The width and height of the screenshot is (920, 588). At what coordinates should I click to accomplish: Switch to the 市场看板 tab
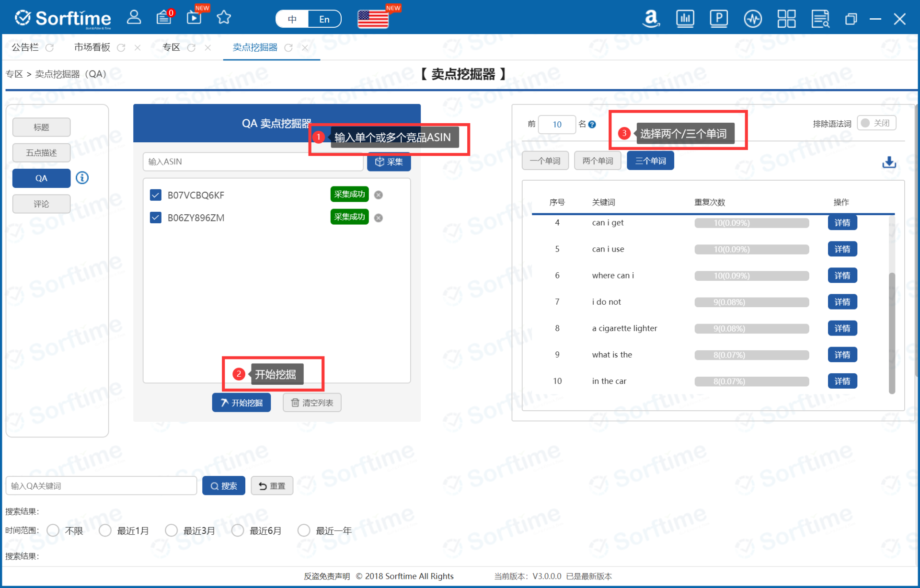pyautogui.click(x=92, y=47)
